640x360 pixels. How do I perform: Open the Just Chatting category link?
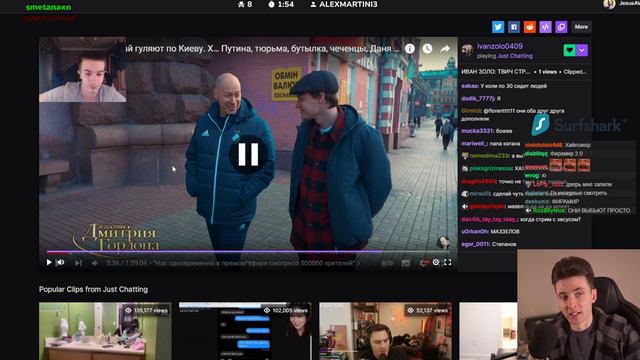pos(515,56)
